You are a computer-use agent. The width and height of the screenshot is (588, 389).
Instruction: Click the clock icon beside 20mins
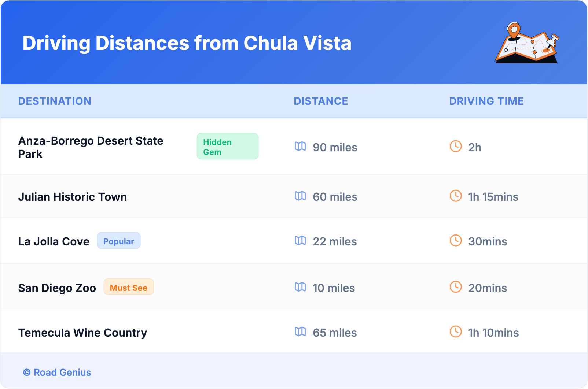(x=456, y=287)
